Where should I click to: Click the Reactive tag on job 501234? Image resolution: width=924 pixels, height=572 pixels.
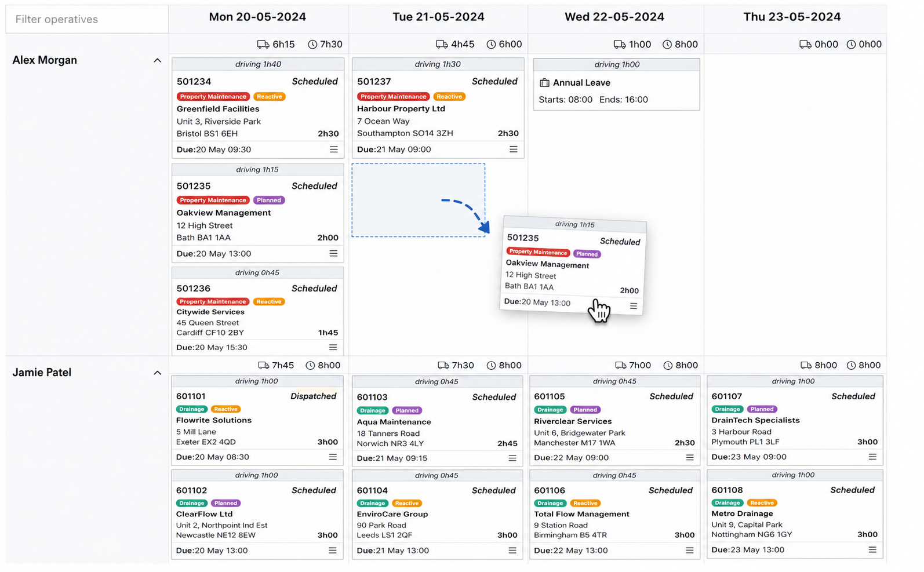click(270, 97)
